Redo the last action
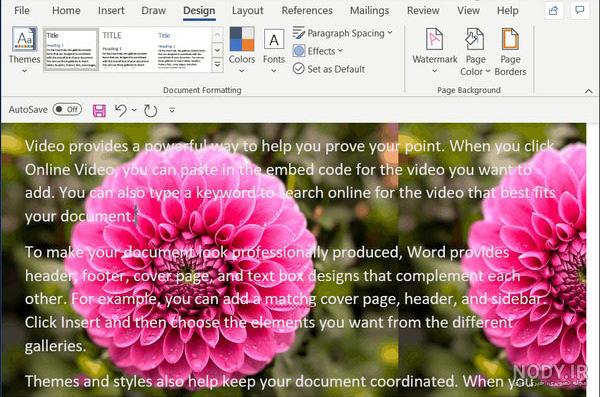Image resolution: width=600 pixels, height=397 pixels. [150, 111]
